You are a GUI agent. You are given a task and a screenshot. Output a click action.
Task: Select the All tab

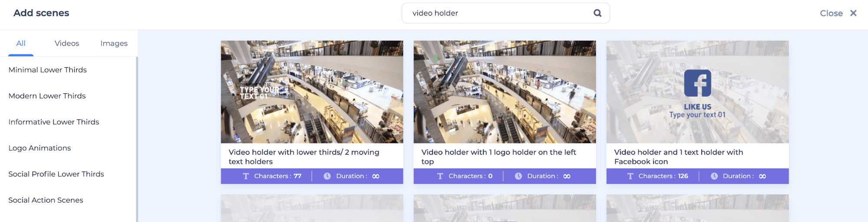coord(21,43)
